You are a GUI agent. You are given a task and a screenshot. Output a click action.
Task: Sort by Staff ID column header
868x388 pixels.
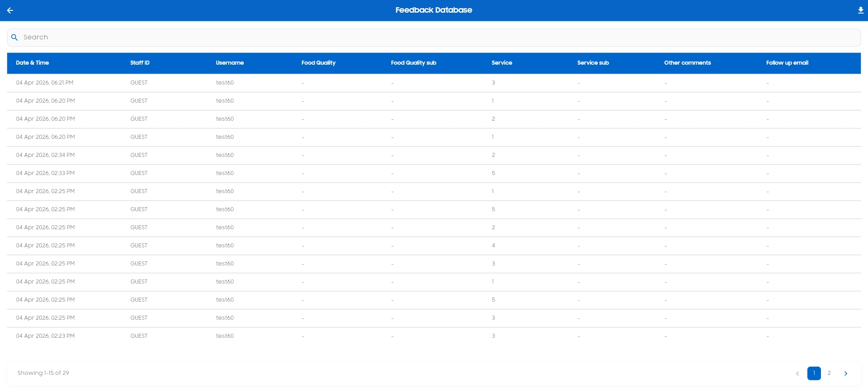coord(140,63)
